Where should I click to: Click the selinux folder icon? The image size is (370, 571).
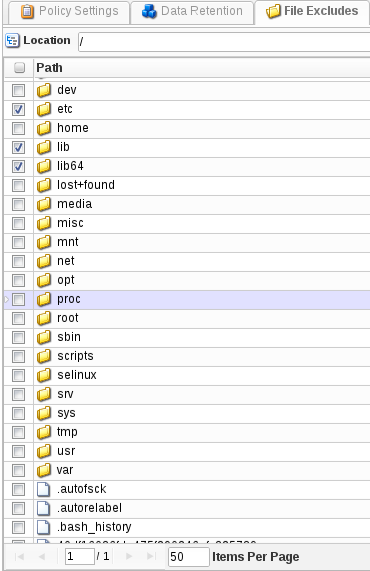coord(44,375)
